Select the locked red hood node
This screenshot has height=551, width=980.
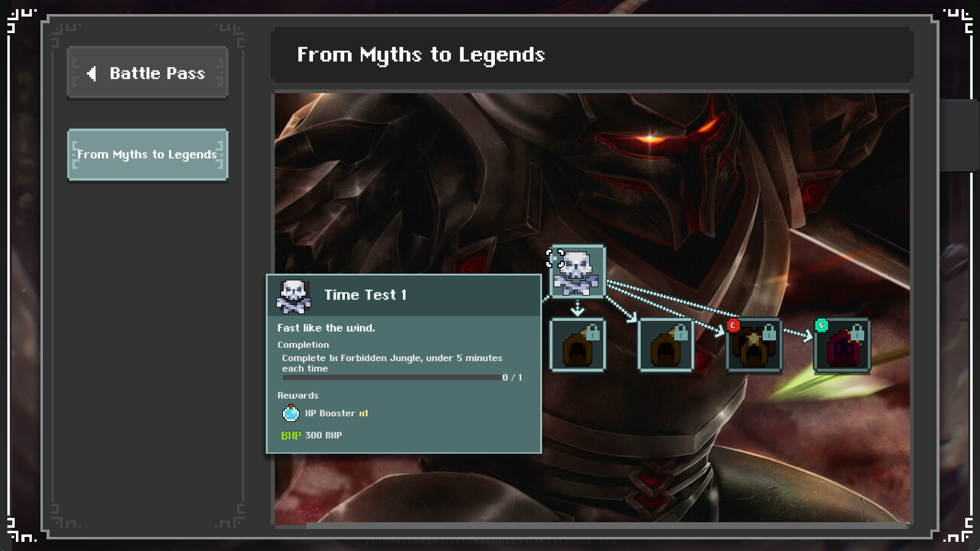(842, 345)
